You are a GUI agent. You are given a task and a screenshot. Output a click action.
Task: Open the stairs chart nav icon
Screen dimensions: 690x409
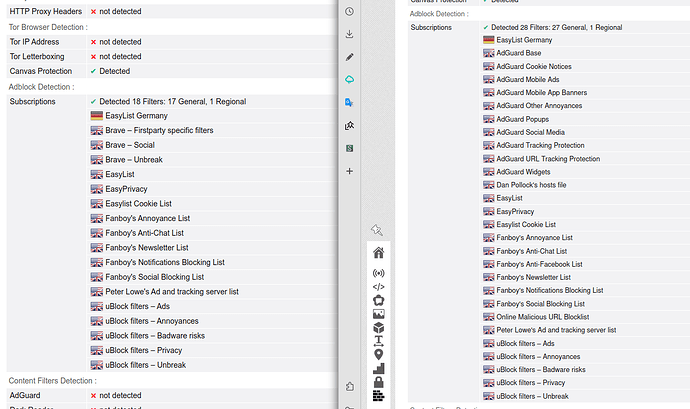(x=378, y=368)
